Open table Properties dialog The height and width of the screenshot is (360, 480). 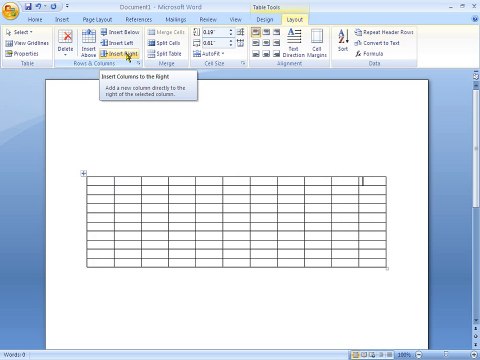click(22, 54)
